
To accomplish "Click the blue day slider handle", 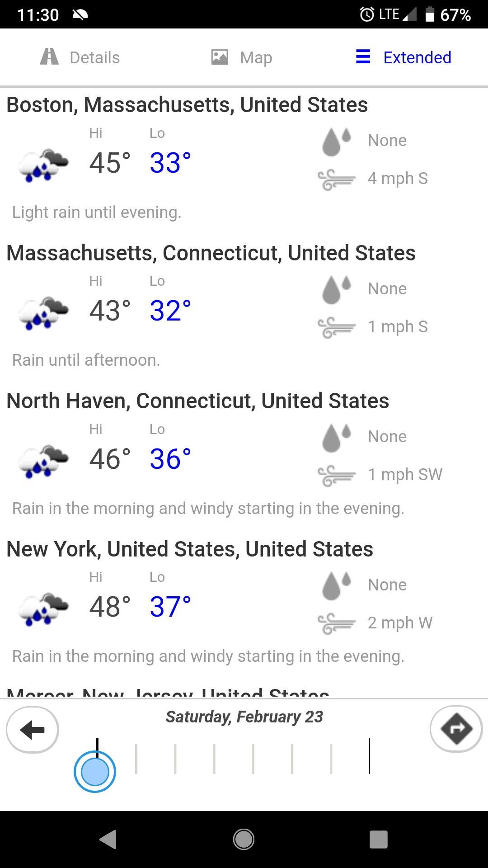I will click(x=95, y=771).
